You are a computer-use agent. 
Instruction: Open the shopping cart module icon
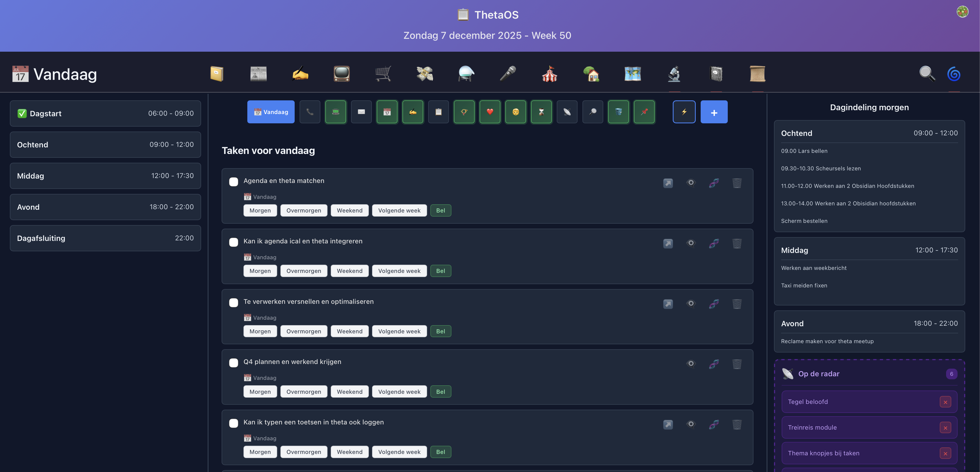pyautogui.click(x=383, y=74)
